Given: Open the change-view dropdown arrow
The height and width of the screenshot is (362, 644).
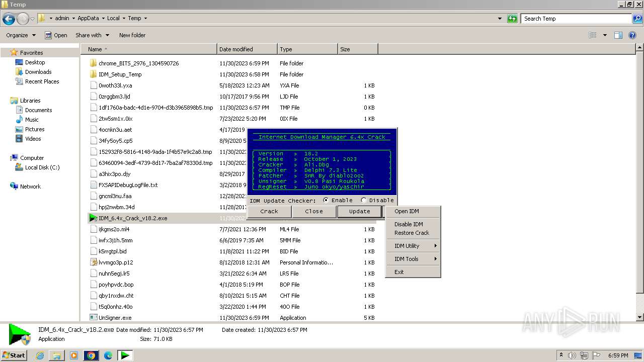Looking at the screenshot, I should [605, 35].
